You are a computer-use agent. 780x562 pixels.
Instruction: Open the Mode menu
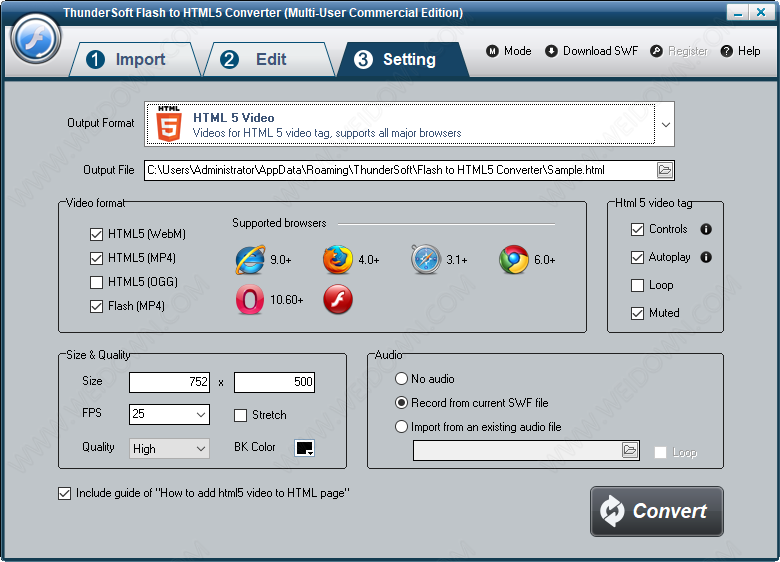click(508, 51)
